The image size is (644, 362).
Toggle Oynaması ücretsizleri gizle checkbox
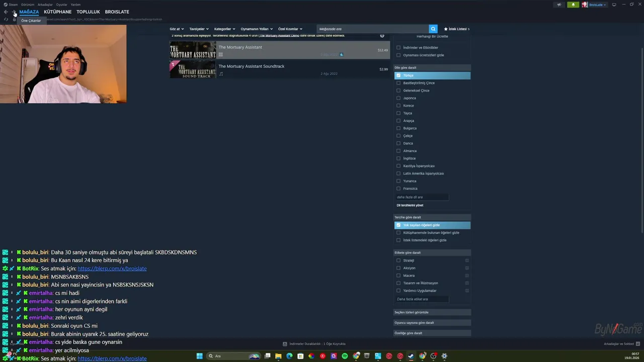[398, 55]
